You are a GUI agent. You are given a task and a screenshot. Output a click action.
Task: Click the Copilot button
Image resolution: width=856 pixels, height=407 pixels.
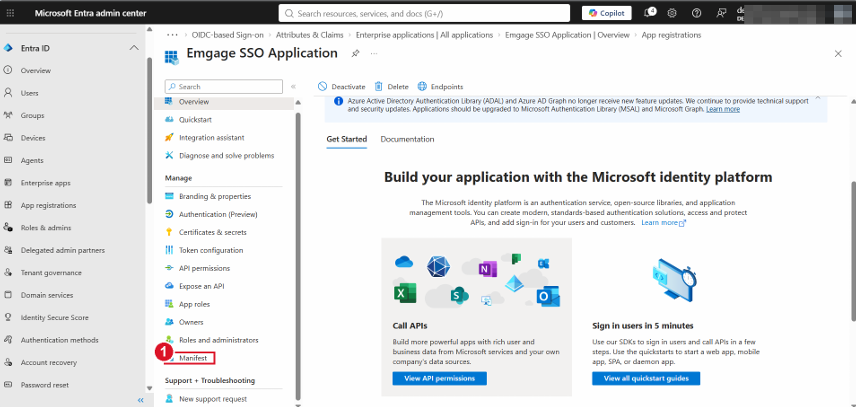point(607,13)
